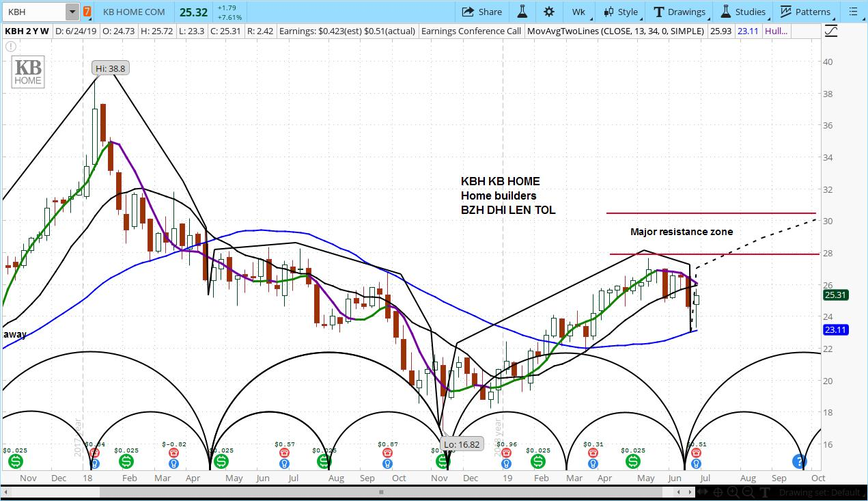Click the 25.93 moving average value
The height and width of the screenshot is (501, 868).
tap(721, 31)
